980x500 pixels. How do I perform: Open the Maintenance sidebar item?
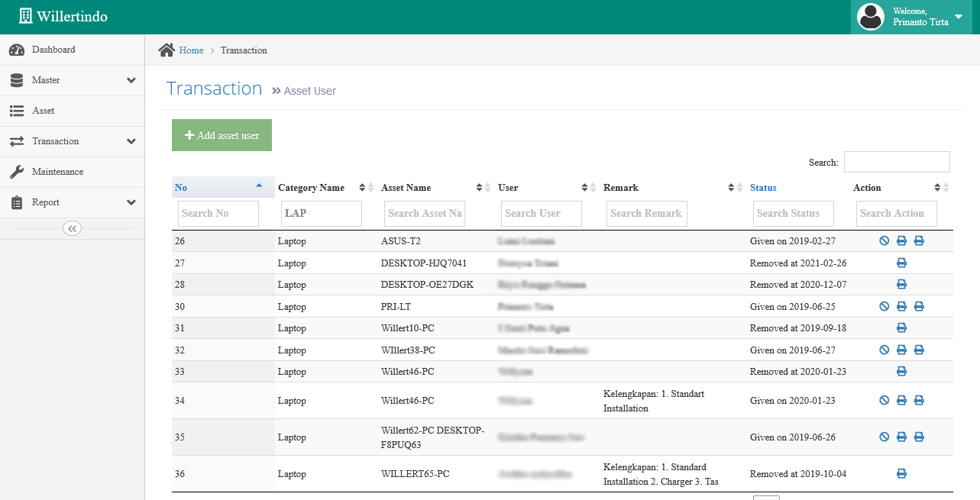click(72, 172)
